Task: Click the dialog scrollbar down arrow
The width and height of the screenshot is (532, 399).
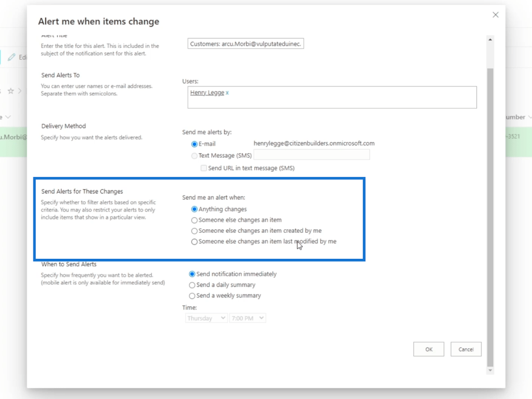Action: (490, 370)
